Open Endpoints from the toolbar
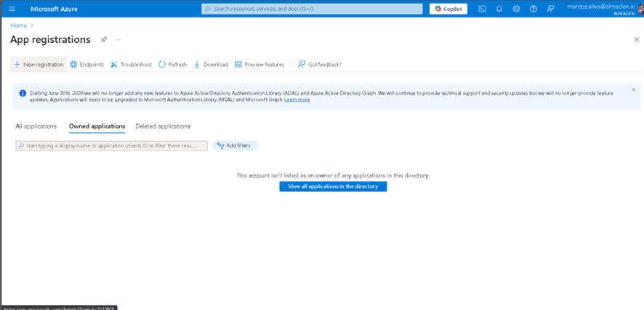Image resolution: width=644 pixels, height=310 pixels. click(86, 65)
